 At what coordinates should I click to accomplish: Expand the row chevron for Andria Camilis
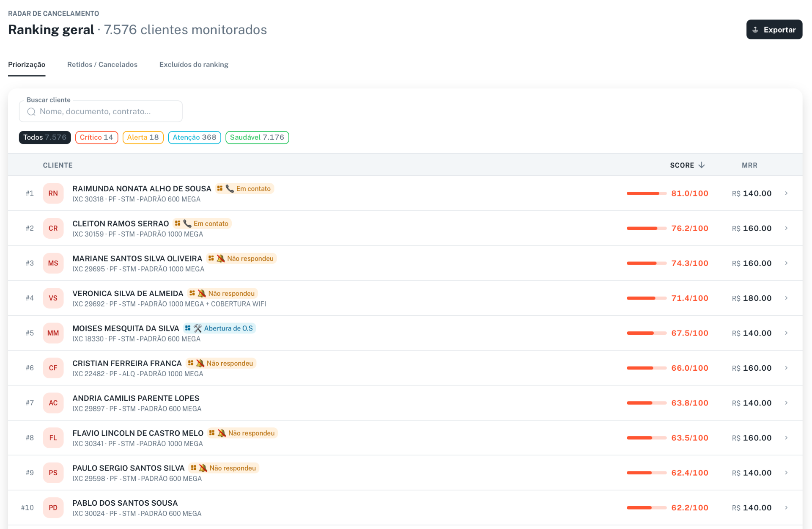[x=786, y=403]
